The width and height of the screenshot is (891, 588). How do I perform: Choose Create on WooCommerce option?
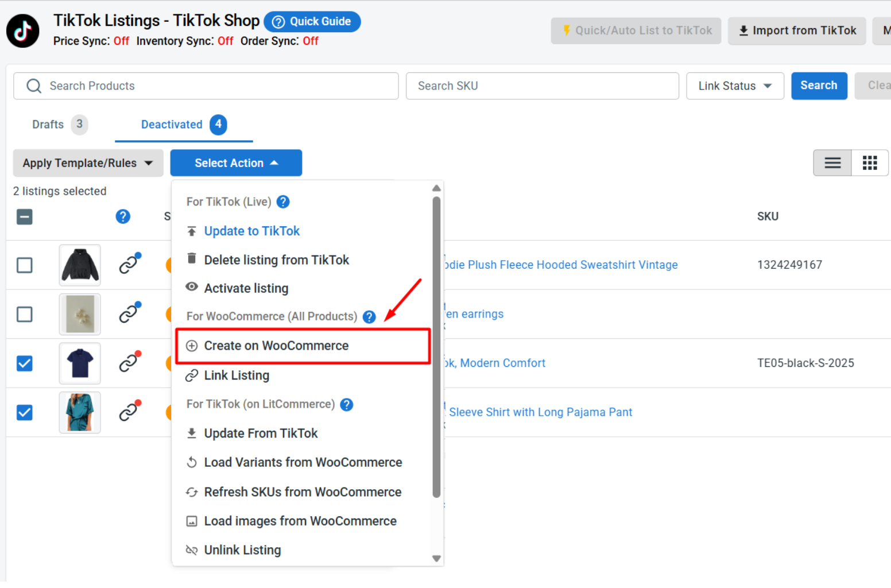(303, 346)
